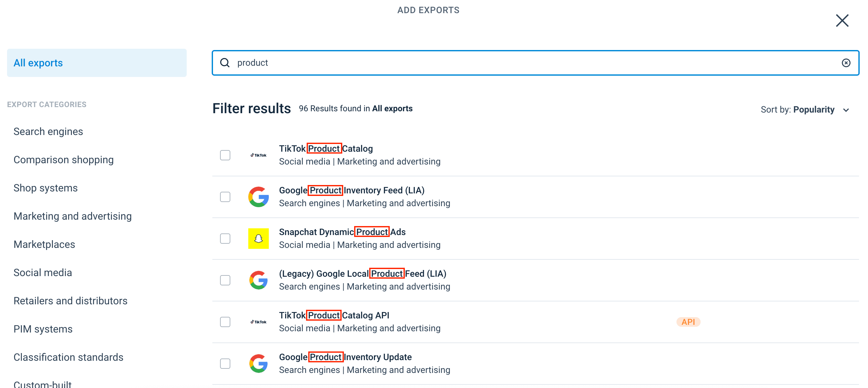Click the magnifier search icon
868x388 pixels.
click(225, 63)
